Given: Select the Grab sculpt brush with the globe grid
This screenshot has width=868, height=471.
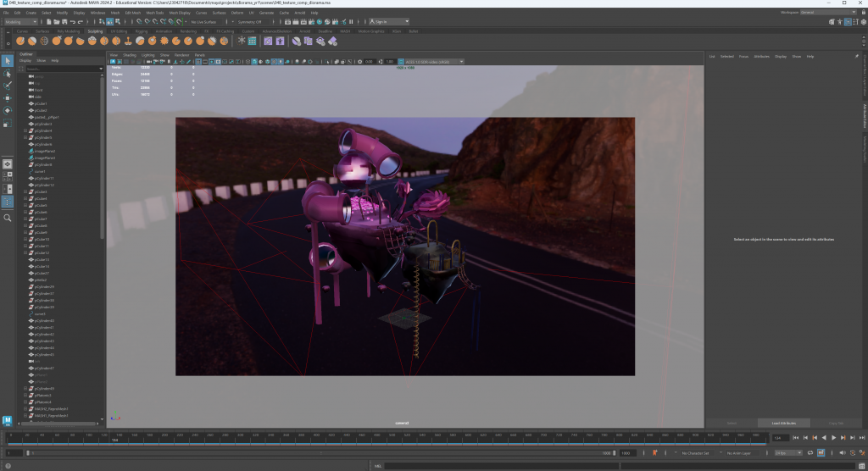Looking at the screenshot, I should tap(44, 41).
